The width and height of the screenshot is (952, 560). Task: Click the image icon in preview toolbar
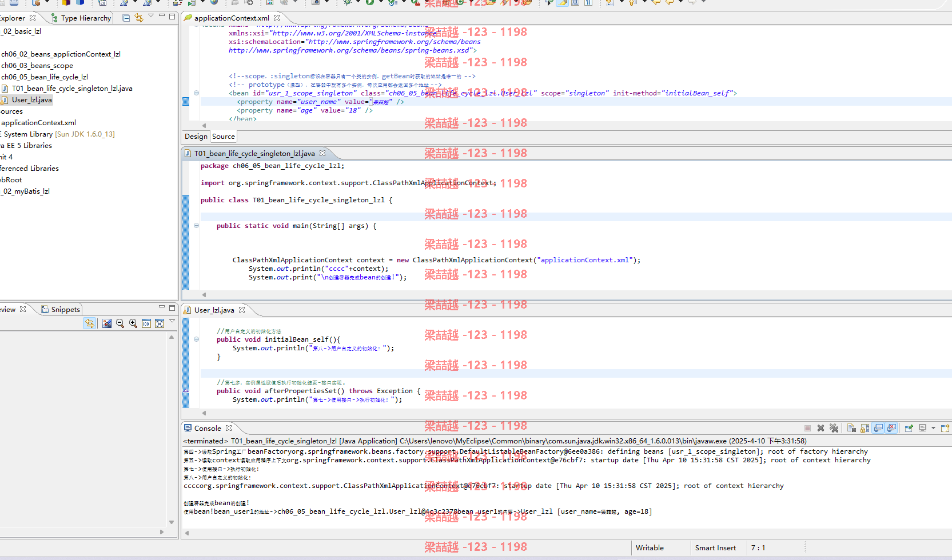107,323
